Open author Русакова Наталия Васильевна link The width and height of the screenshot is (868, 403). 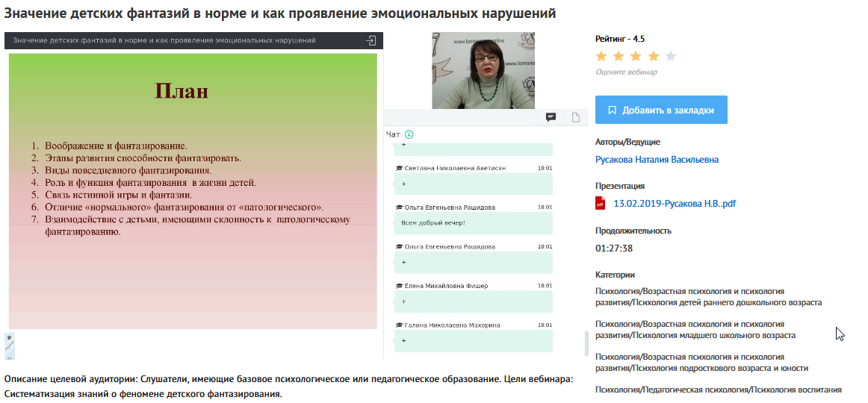pyautogui.click(x=657, y=160)
